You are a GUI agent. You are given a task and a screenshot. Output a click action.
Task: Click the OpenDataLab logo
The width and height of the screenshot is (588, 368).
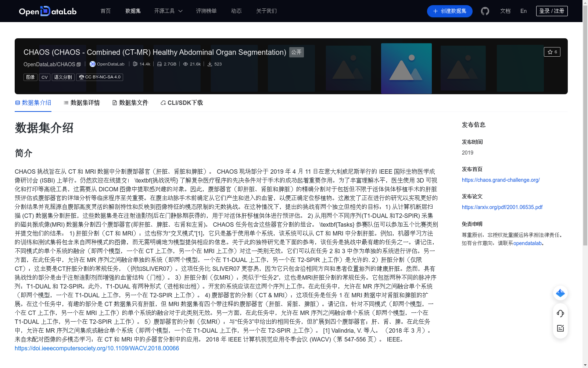pyautogui.click(x=47, y=11)
